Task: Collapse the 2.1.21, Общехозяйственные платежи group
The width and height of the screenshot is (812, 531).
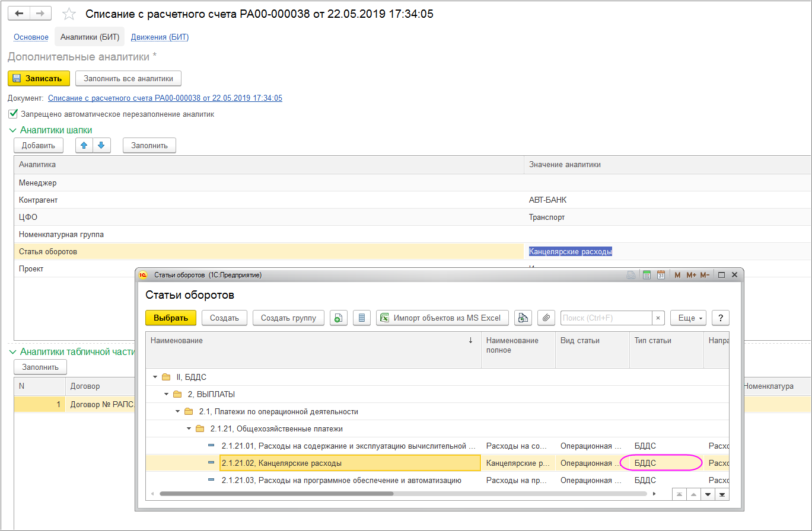Action: [189, 428]
